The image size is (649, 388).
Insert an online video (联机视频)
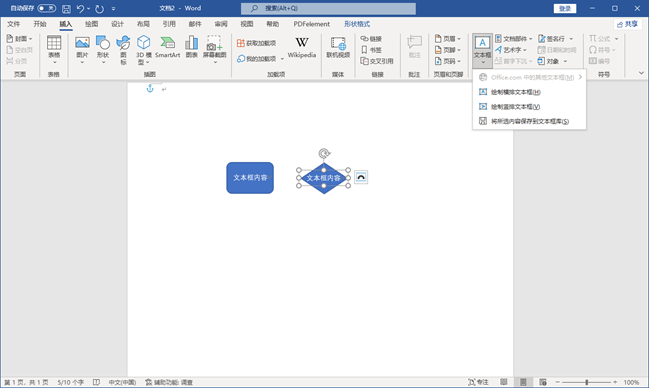(338, 47)
